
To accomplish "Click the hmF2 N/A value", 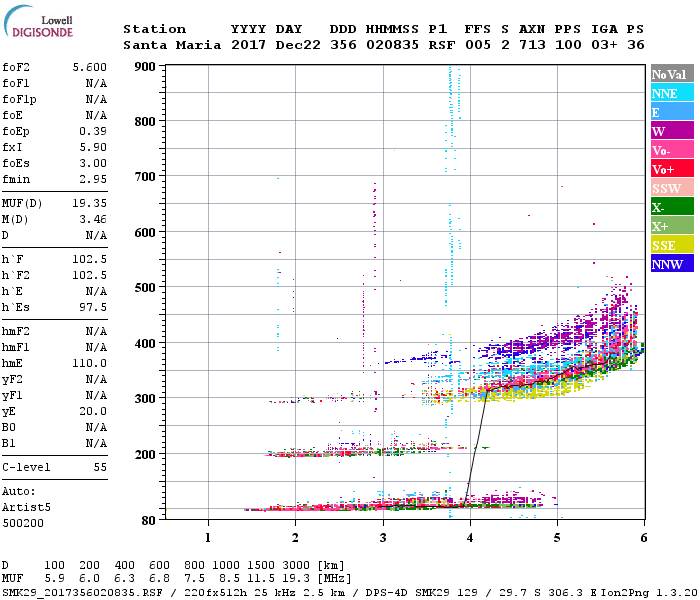I will click(96, 331).
